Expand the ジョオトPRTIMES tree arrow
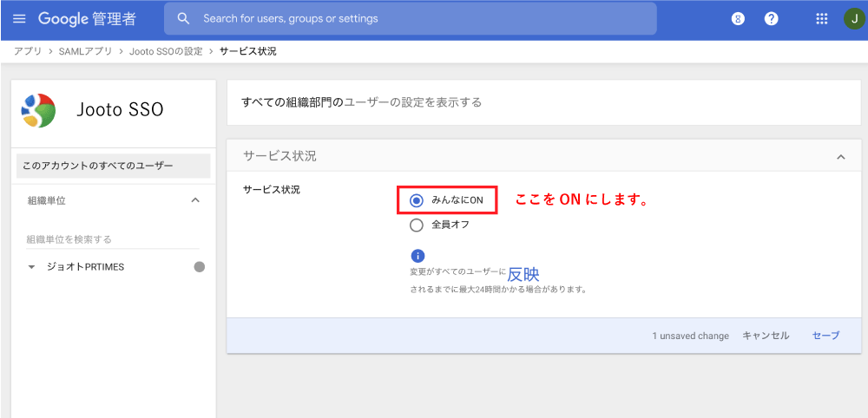This screenshot has height=418, width=868. 32,267
